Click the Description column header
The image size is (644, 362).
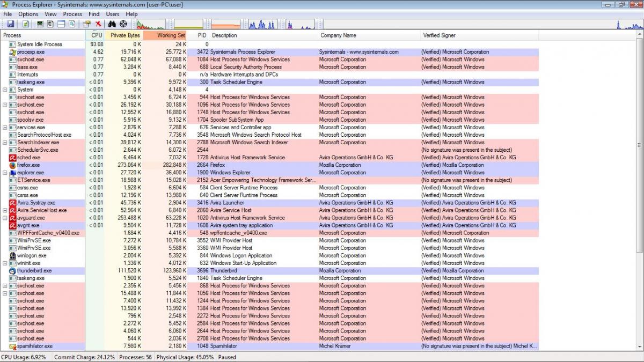[264, 35]
